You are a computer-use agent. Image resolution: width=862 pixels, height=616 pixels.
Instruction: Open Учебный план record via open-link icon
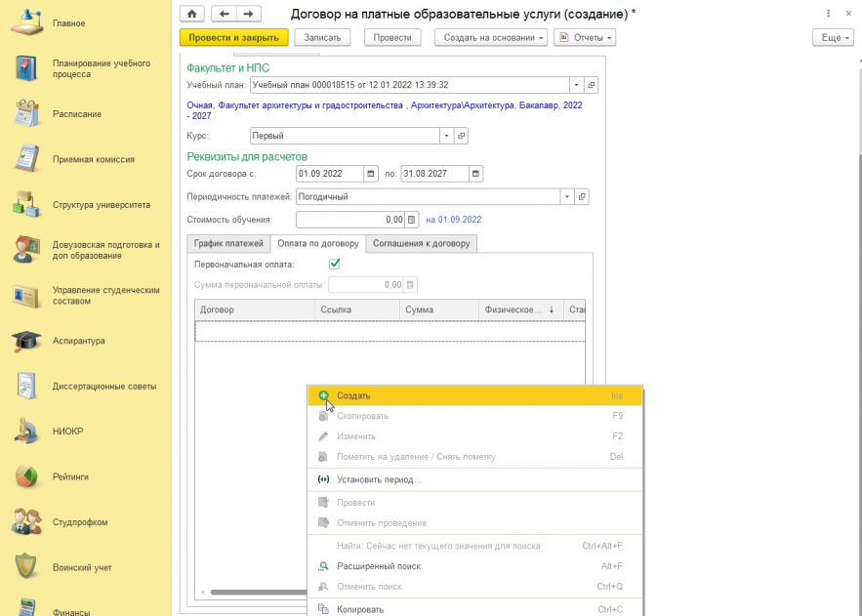[591, 85]
